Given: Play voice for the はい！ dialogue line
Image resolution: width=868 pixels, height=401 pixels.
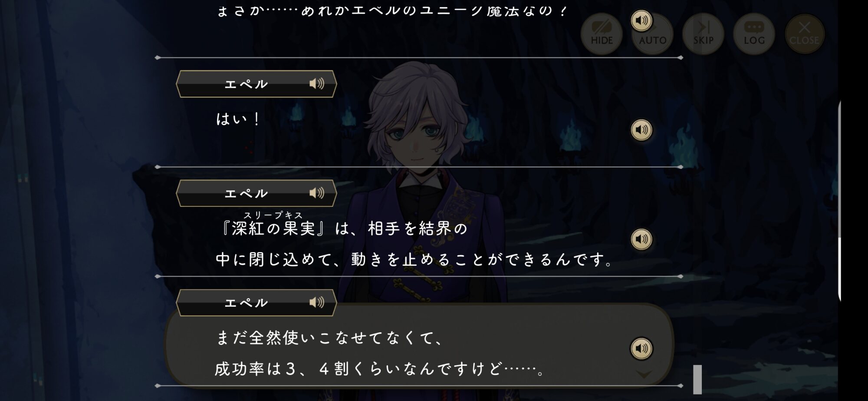Looking at the screenshot, I should 641,130.
